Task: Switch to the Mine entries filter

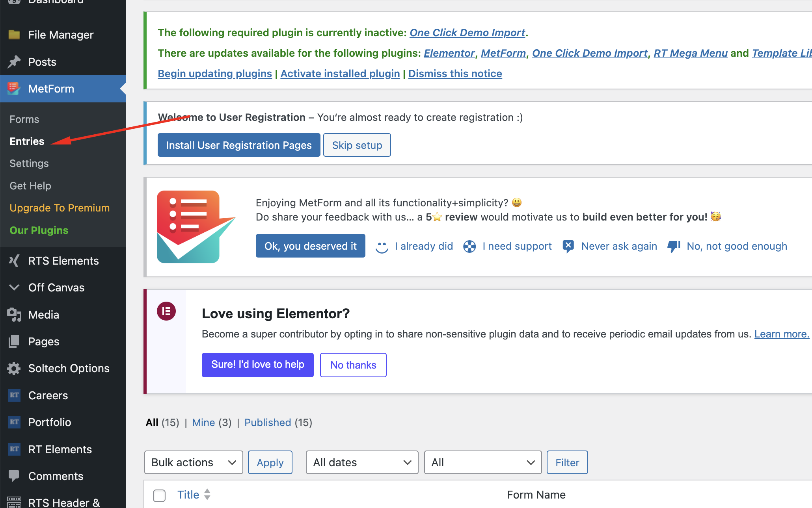Action: (x=203, y=423)
